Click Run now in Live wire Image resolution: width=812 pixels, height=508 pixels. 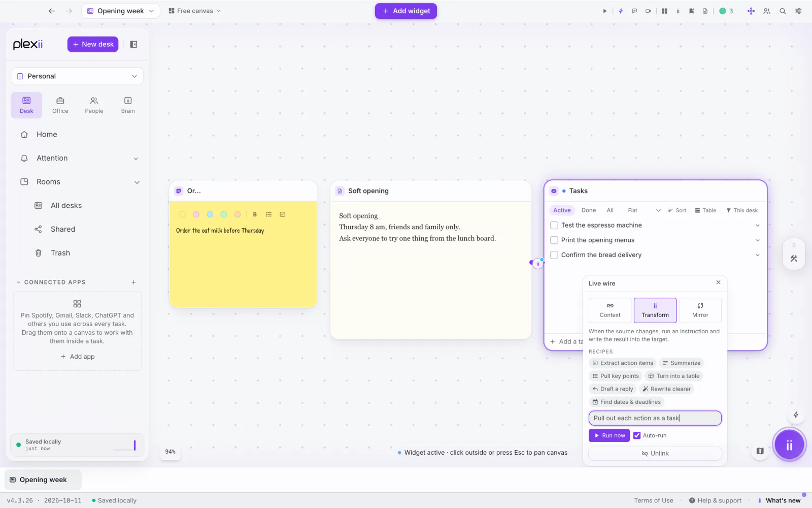(x=609, y=435)
